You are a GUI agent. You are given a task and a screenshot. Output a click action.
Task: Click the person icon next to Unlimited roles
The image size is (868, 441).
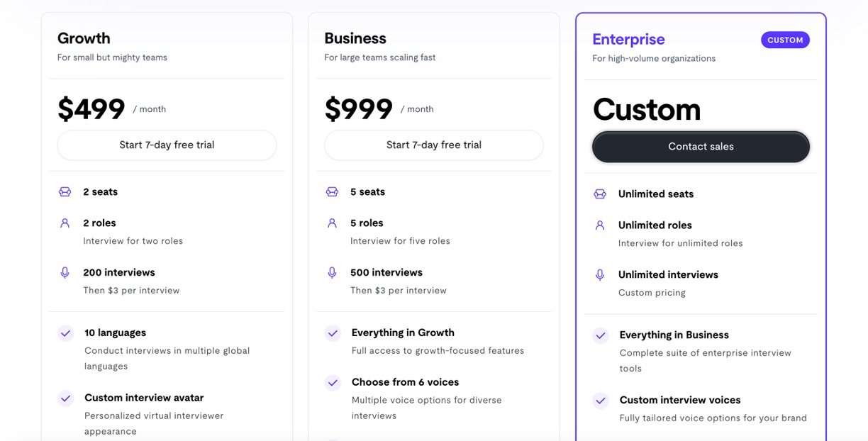coord(600,225)
